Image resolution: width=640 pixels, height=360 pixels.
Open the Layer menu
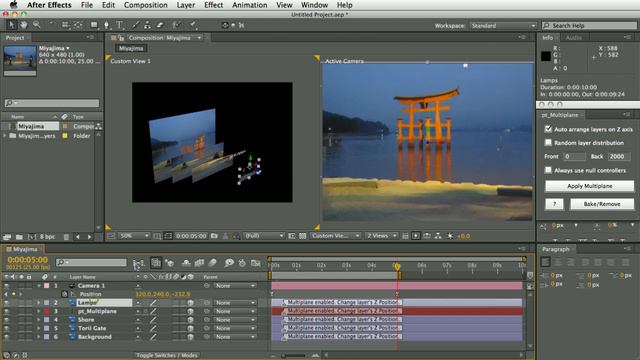[x=186, y=5]
